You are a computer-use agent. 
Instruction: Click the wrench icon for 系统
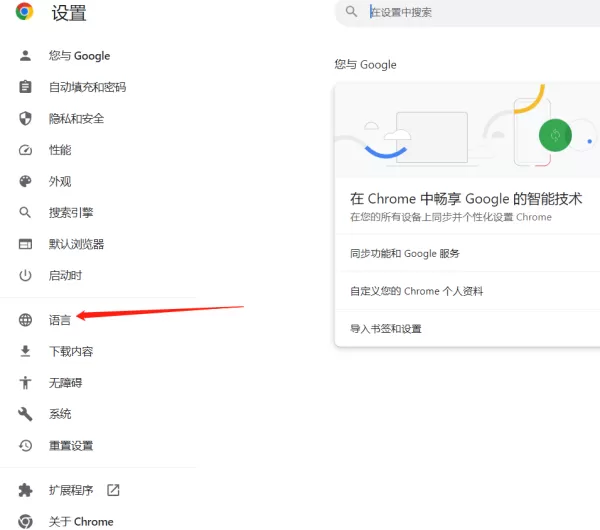[x=25, y=414]
